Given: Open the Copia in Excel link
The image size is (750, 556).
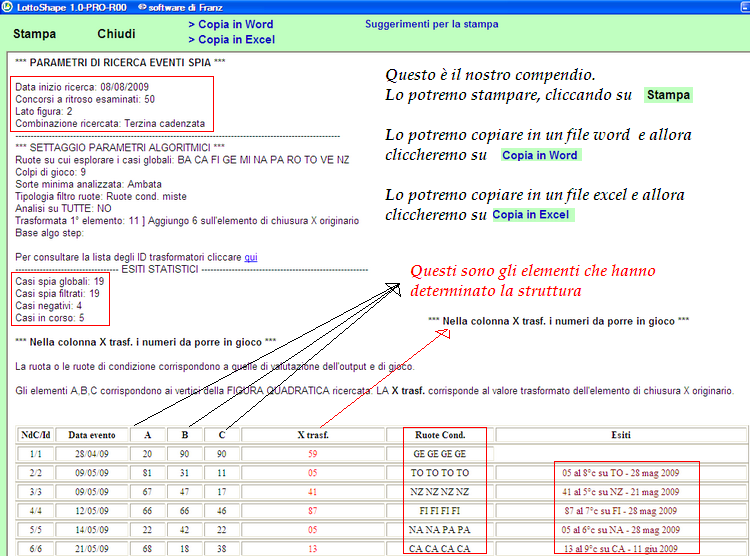Looking at the screenshot, I should (232, 40).
